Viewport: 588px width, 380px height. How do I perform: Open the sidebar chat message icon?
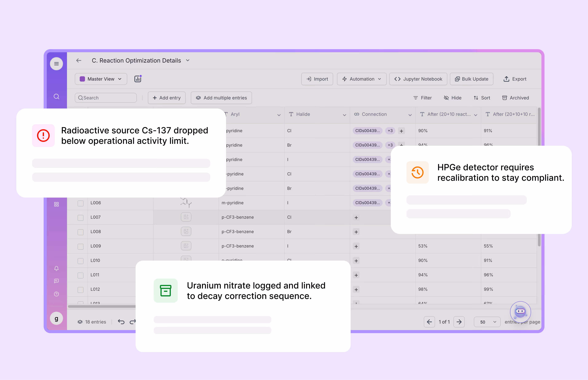point(56,281)
